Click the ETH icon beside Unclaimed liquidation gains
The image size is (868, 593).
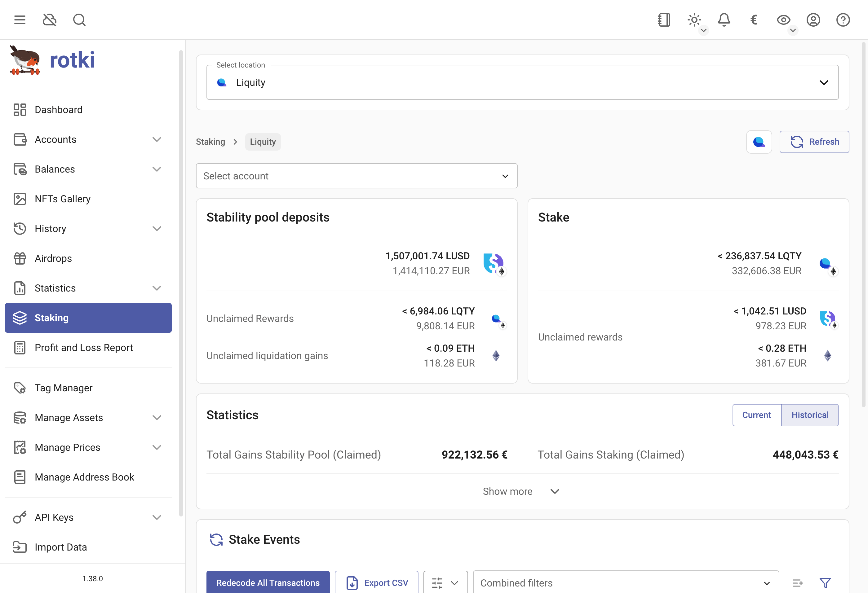(496, 356)
